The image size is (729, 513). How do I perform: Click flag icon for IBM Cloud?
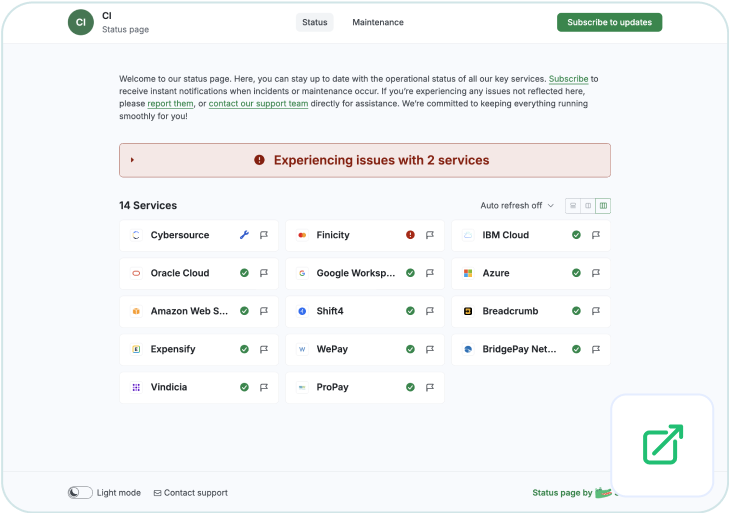[x=596, y=235]
